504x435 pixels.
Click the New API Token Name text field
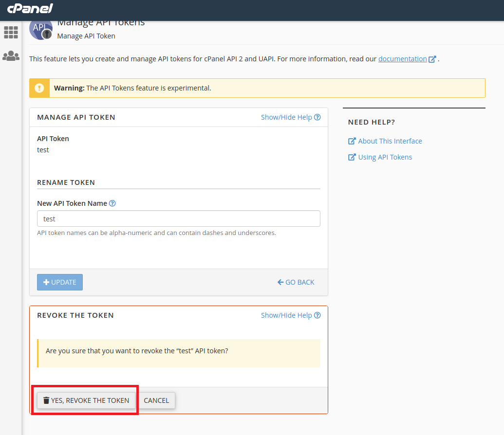tap(178, 218)
